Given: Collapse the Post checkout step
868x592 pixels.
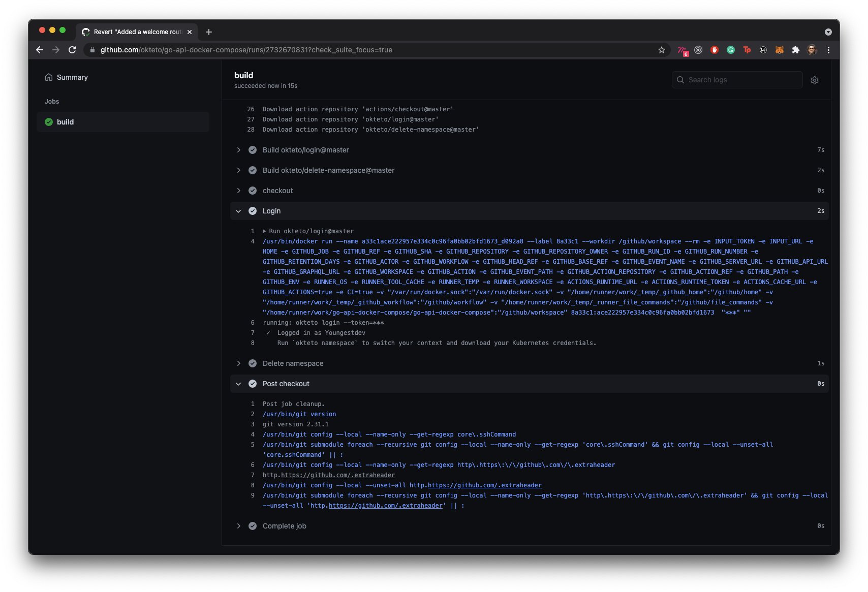Looking at the screenshot, I should [238, 384].
